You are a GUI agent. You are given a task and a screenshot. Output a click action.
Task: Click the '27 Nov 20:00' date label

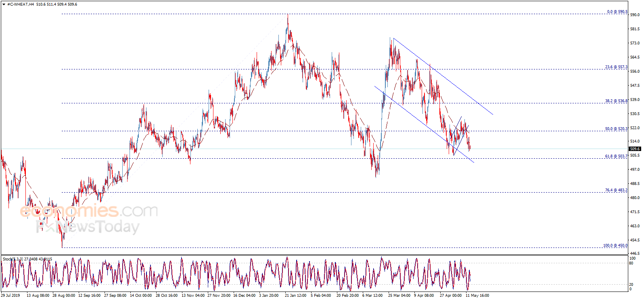[x=219, y=296]
